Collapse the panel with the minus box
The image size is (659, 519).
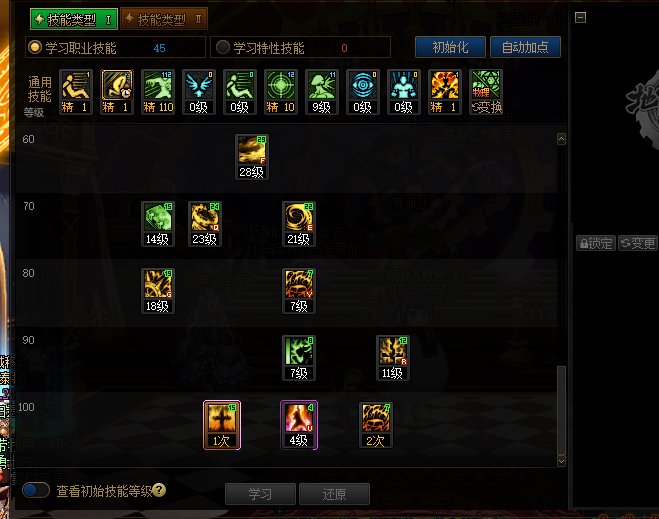point(580,17)
